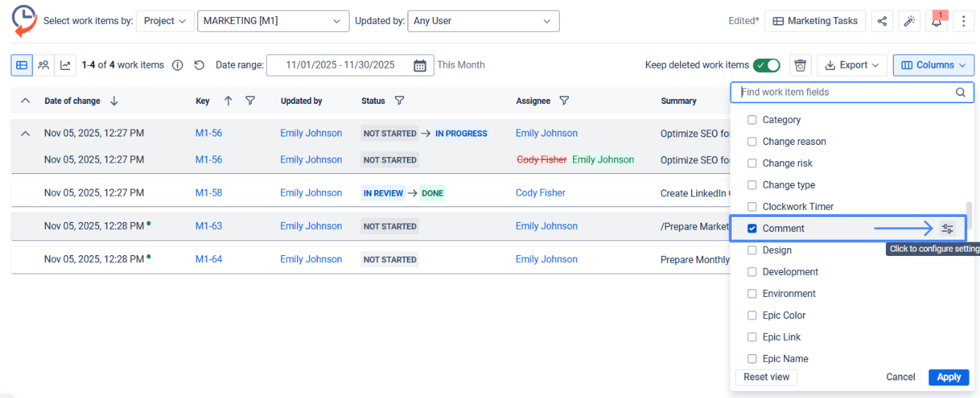This screenshot has height=398, width=980.
Task: Check the Epic Color checkbox
Action: 752,315
